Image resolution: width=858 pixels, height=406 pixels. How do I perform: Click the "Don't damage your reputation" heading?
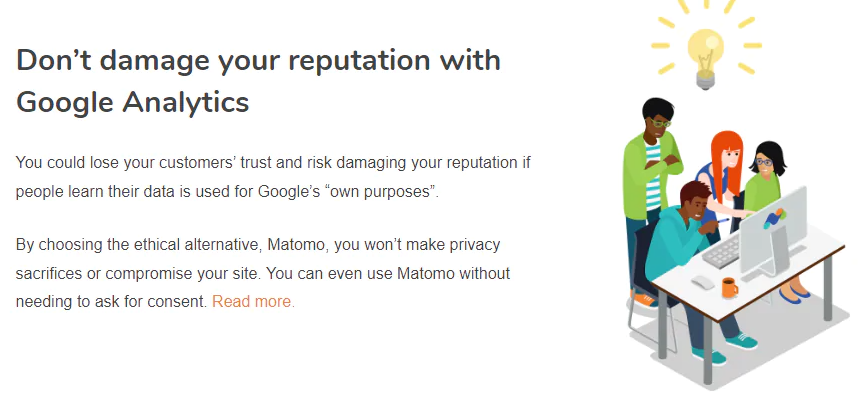258,60
